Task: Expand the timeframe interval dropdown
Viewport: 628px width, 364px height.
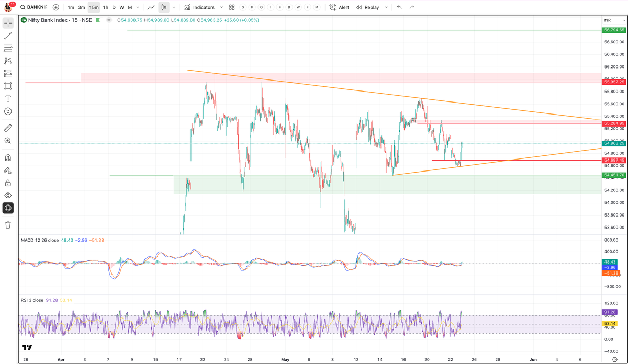Action: tap(138, 7)
